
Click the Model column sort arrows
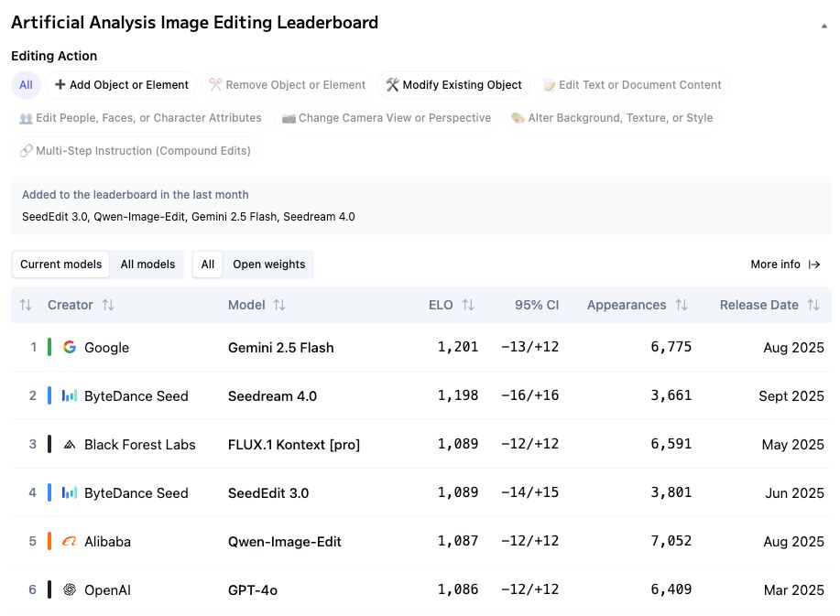tap(279, 305)
